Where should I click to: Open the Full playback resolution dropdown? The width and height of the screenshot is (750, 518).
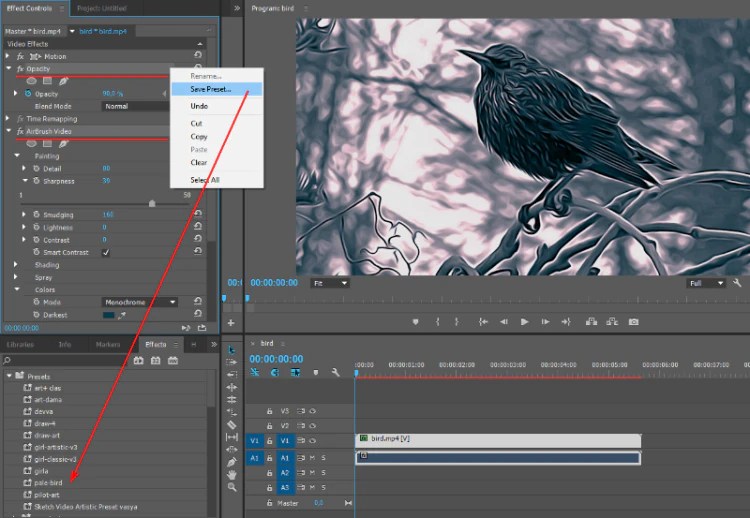pyautogui.click(x=706, y=283)
